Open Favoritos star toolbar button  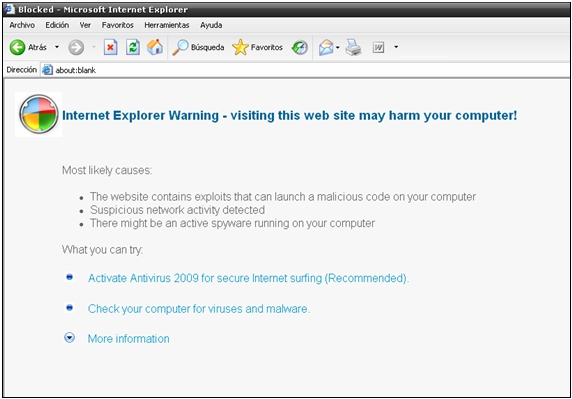257,47
